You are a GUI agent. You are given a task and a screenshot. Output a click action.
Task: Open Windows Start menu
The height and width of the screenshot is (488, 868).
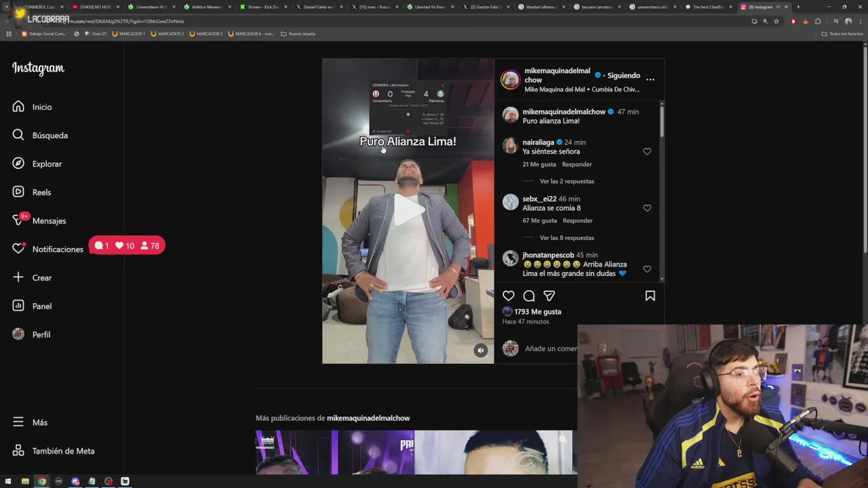coord(8,481)
